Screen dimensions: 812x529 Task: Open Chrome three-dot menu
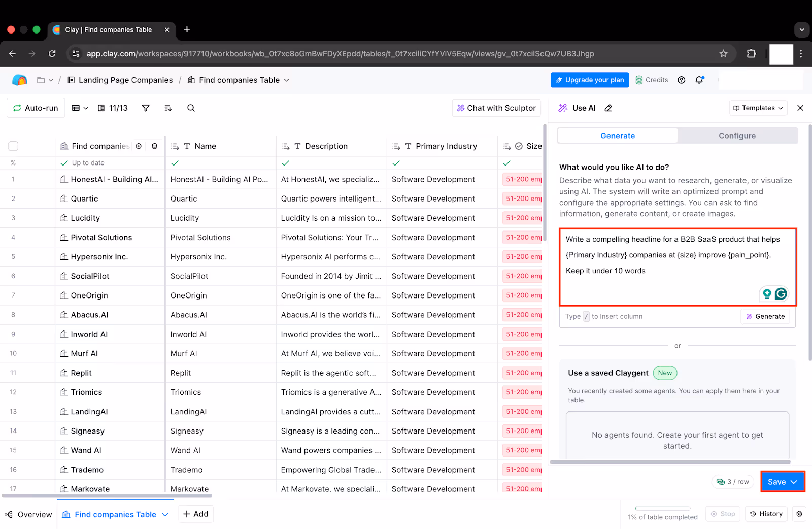click(x=801, y=53)
